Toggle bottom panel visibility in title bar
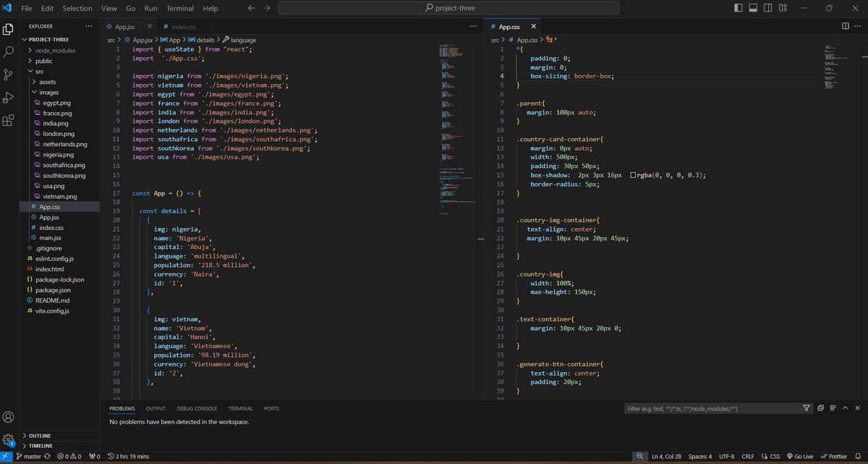 (752, 8)
